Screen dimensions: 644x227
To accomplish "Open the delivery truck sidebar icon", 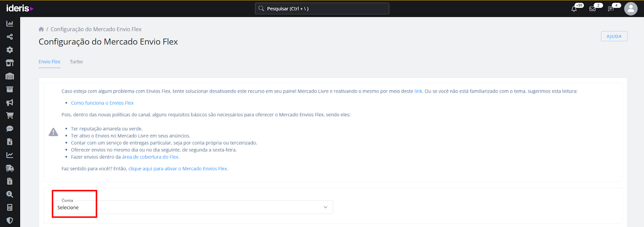I will pyautogui.click(x=10, y=168).
